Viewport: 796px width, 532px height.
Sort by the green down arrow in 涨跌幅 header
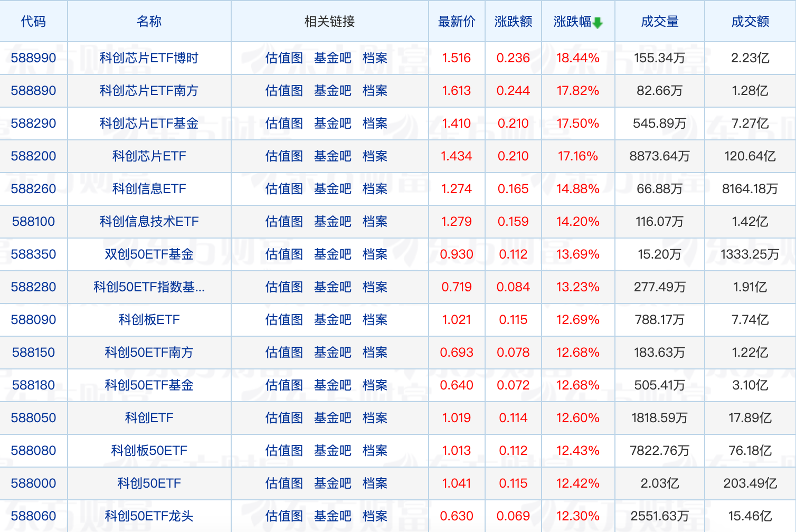coord(598,23)
